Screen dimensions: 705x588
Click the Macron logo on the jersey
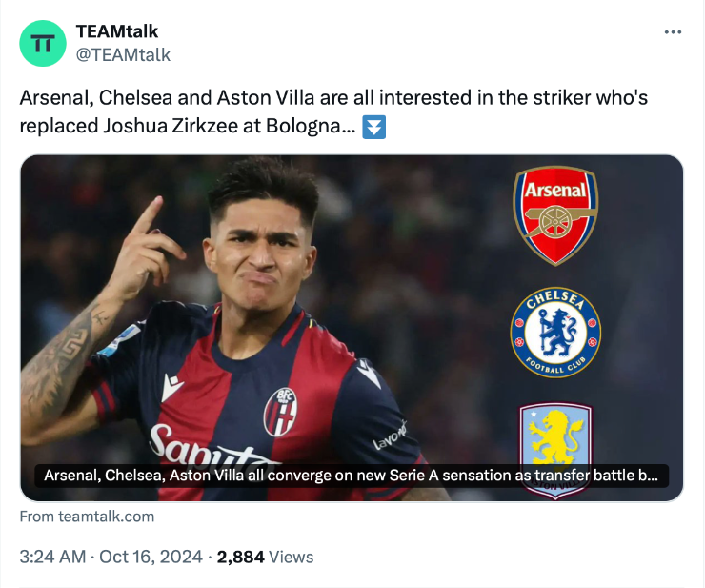[172, 388]
